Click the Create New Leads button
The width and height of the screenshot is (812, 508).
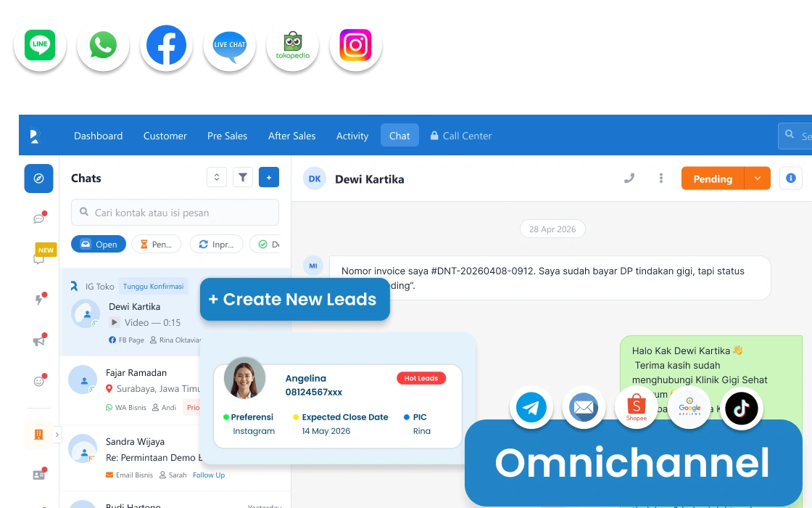(x=294, y=299)
